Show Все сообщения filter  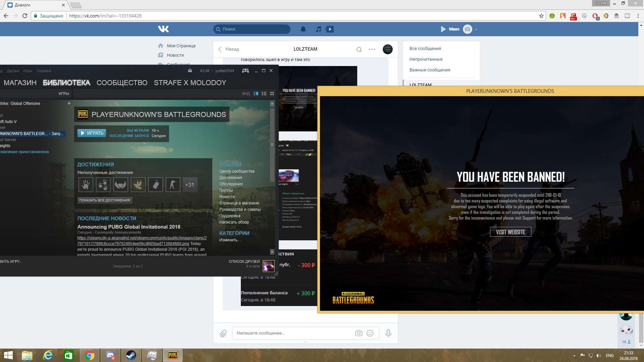[x=425, y=49]
